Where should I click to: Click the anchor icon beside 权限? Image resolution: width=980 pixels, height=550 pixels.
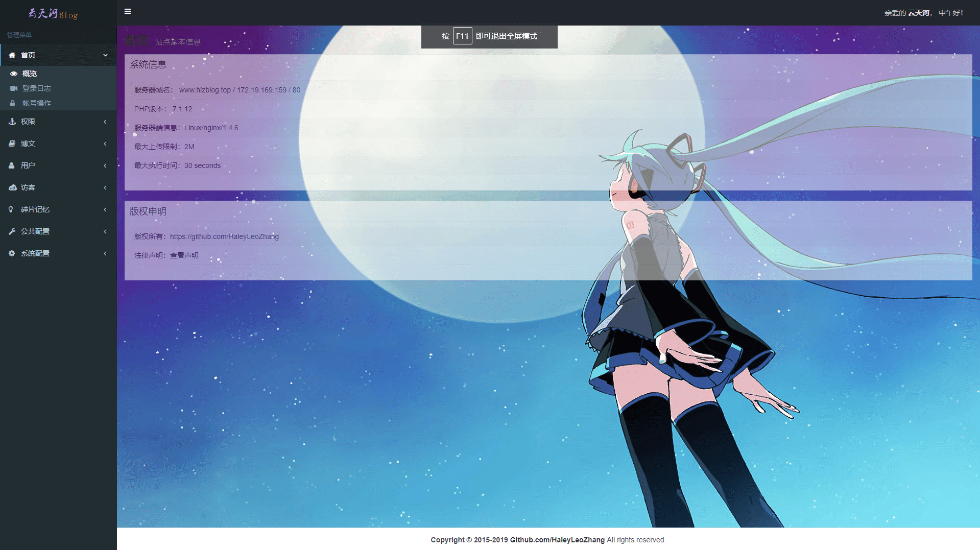tap(12, 122)
